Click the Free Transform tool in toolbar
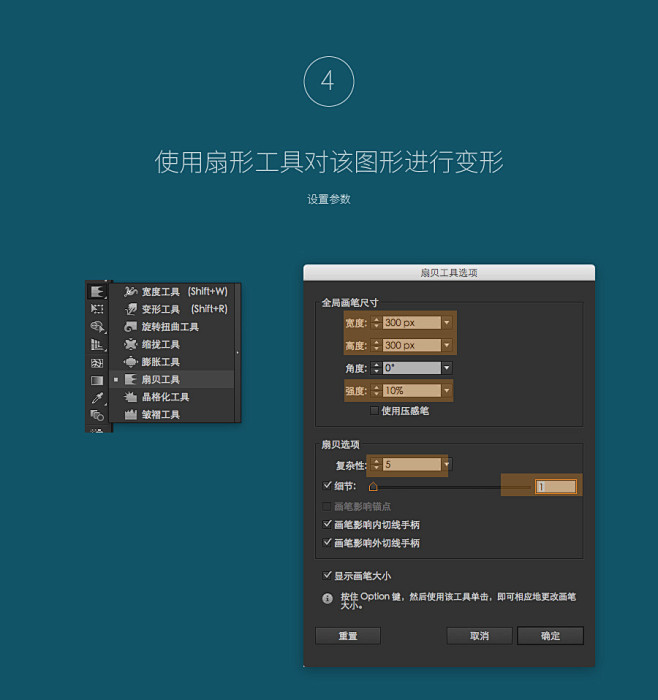This screenshot has width=658, height=700. [97, 309]
